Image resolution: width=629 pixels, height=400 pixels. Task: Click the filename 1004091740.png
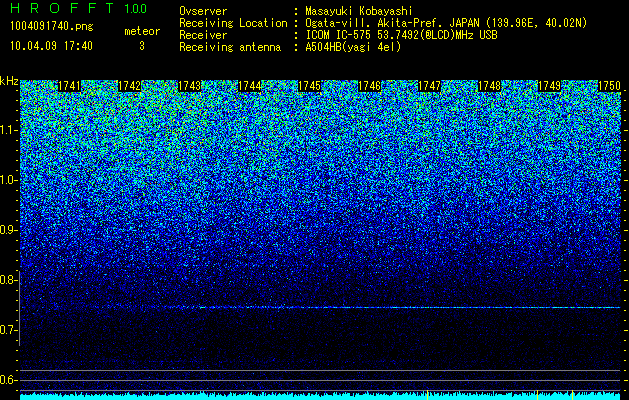(x=52, y=26)
